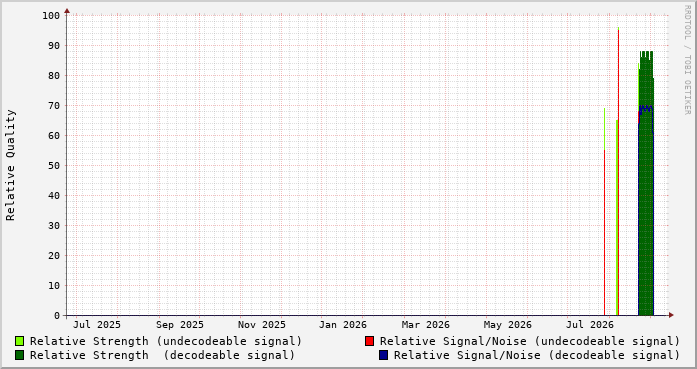Viewport: 697px width, 369px height.
Task: Click the Nov 2025 axis label
Action: point(262,325)
